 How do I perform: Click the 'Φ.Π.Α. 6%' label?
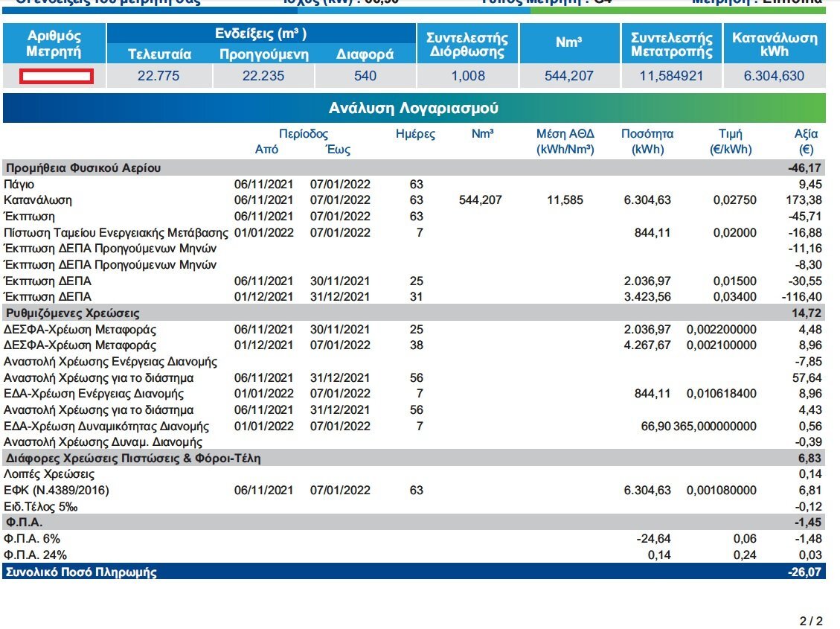click(x=31, y=539)
